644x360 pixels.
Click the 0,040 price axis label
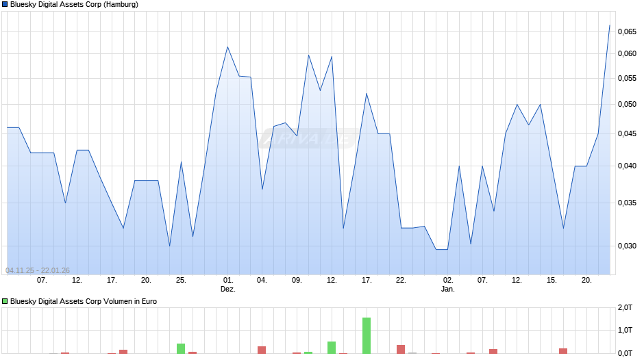click(x=627, y=166)
